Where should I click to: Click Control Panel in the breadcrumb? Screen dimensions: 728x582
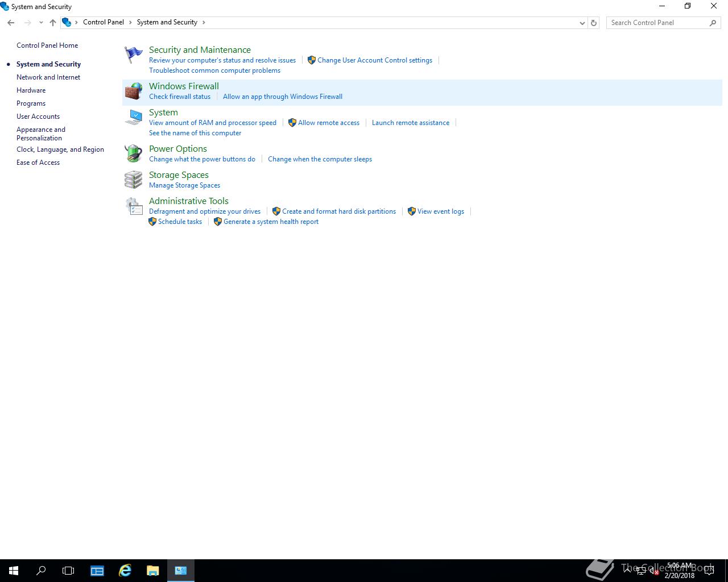104,22
